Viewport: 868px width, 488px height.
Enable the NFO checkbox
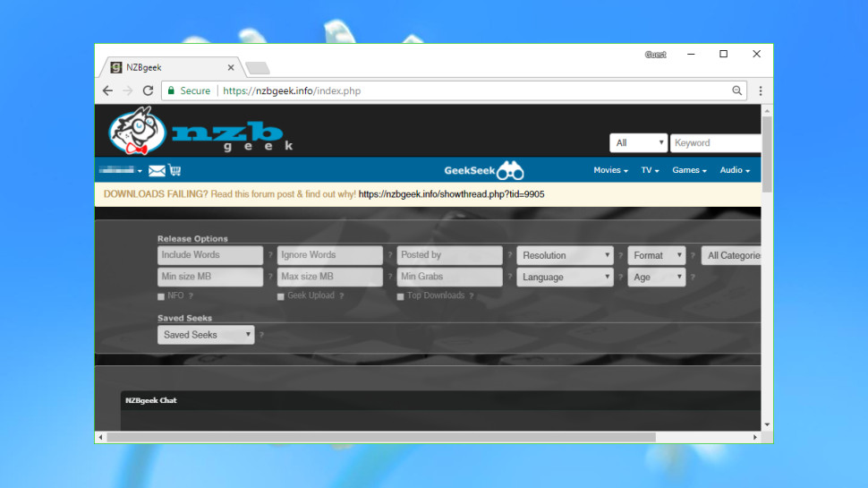161,296
